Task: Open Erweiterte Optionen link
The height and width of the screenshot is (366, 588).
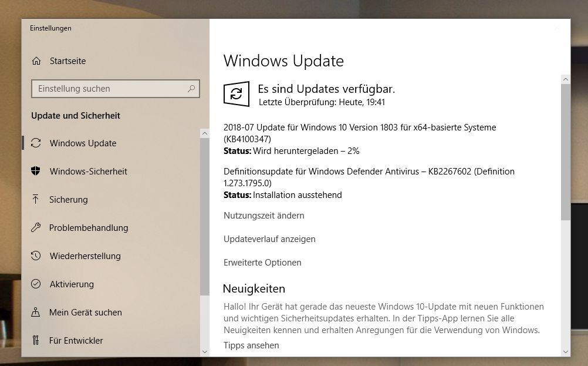Action: point(262,263)
